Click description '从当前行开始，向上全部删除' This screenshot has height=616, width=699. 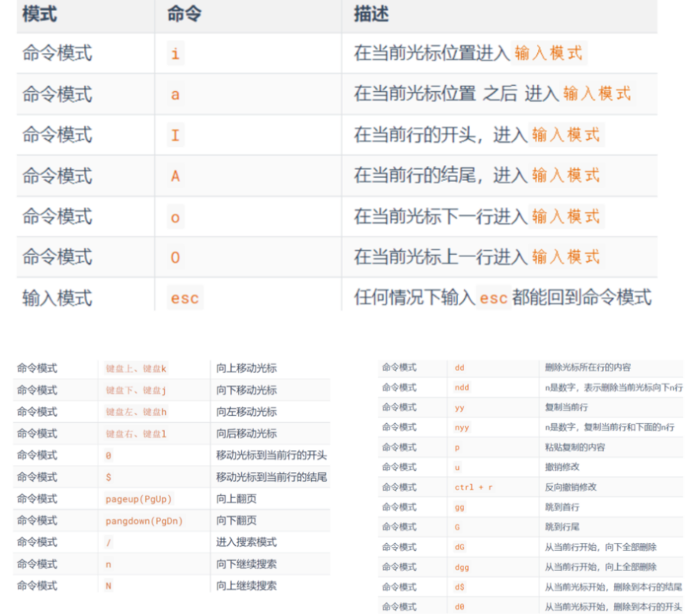click(601, 567)
